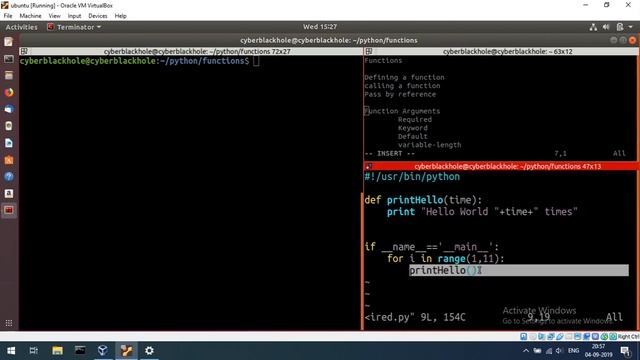Show hidden tray icons chevron
This screenshot has width=640, height=360.
pos(526,351)
